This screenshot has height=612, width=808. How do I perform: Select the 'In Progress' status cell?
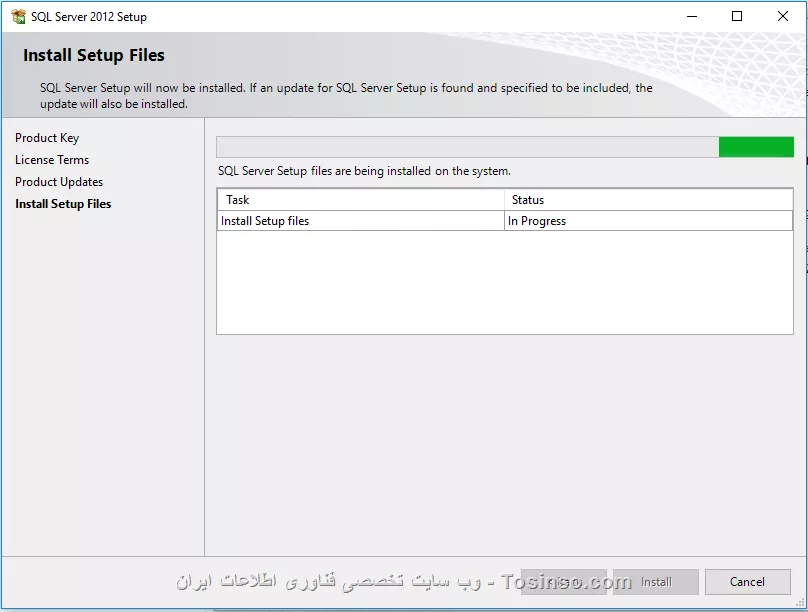648,220
